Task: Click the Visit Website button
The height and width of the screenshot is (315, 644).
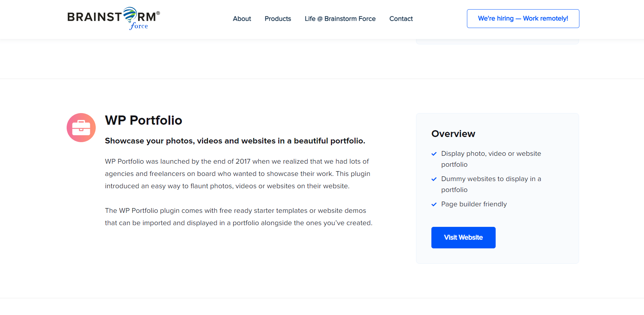Action: pos(464,237)
